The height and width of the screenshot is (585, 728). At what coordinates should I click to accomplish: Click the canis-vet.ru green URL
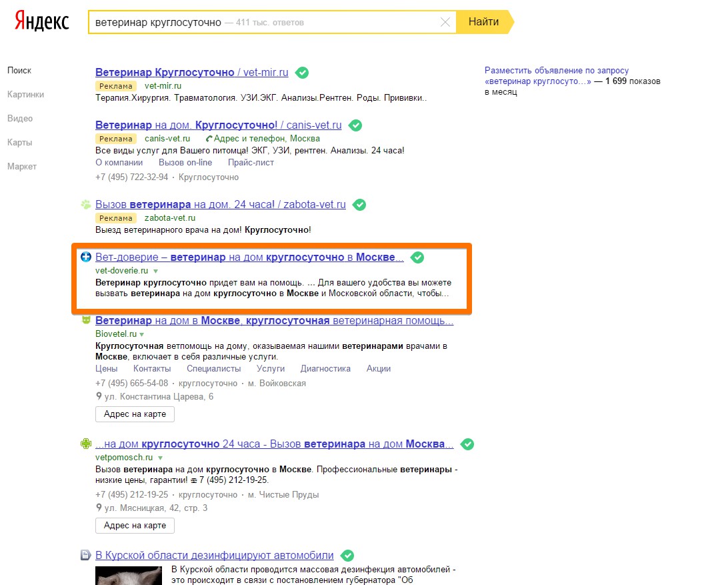click(167, 139)
